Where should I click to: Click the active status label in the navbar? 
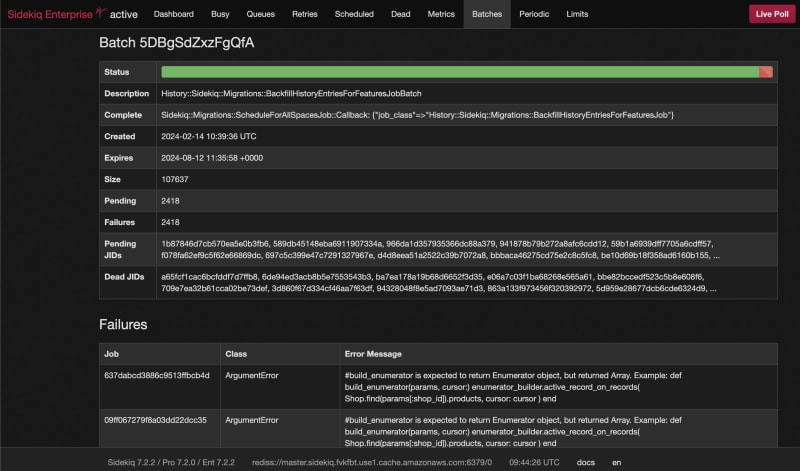coord(123,14)
